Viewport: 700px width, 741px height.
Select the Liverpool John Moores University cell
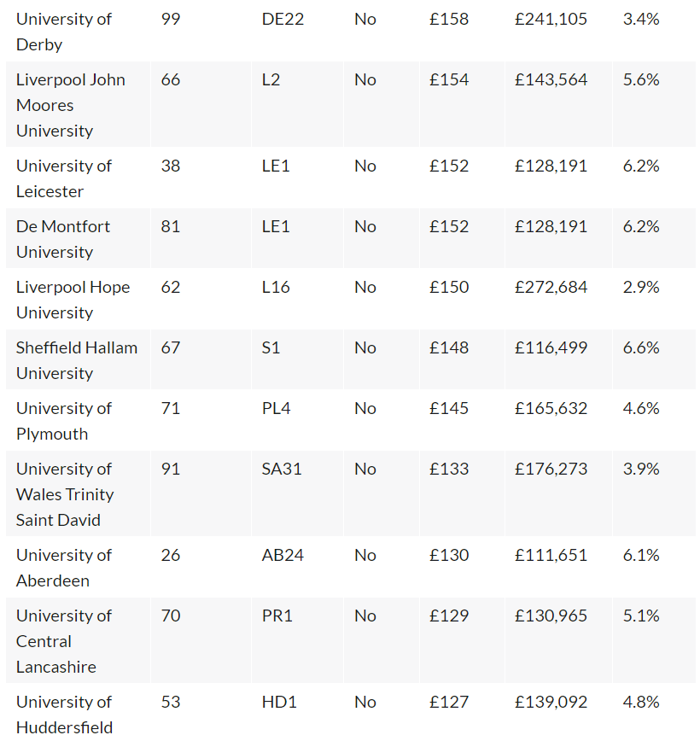pyautogui.click(x=78, y=104)
